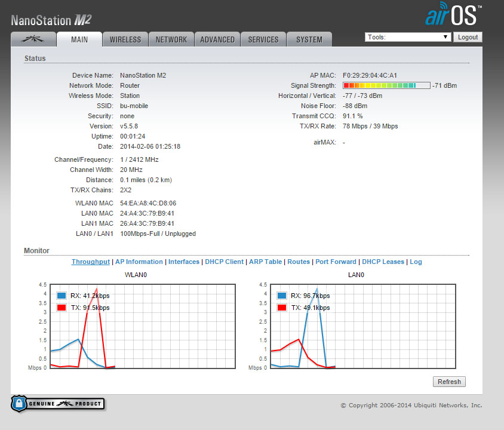Click the blue RX legend swatch in LAN0 graph

[282, 296]
